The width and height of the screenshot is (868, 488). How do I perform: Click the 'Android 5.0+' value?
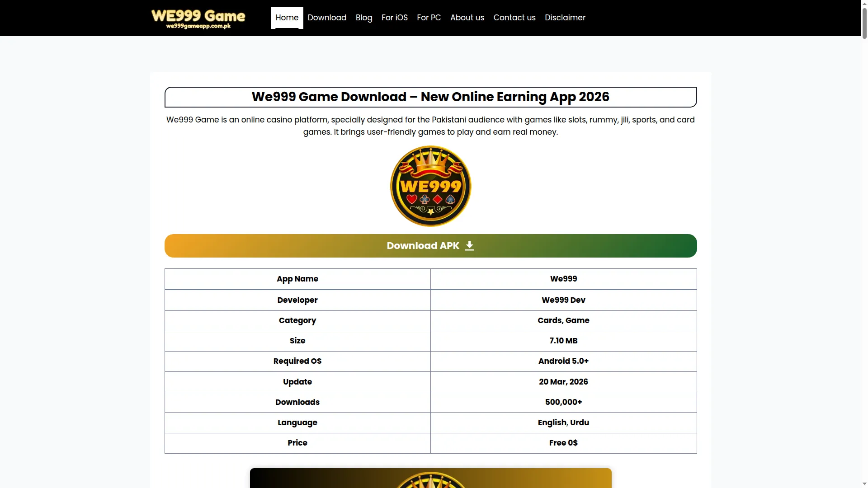[563, 361]
